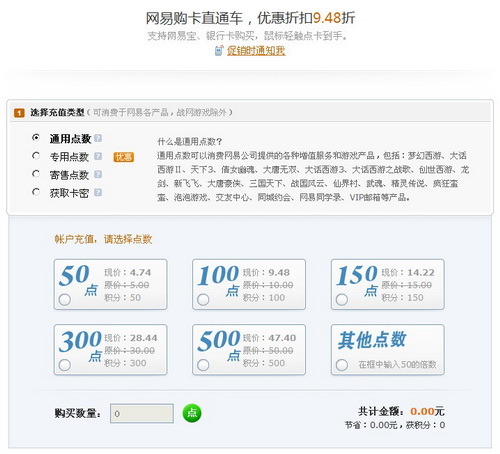Click the 在框中输入50的倍数 hint text
This screenshot has height=454, width=500.
click(397, 364)
